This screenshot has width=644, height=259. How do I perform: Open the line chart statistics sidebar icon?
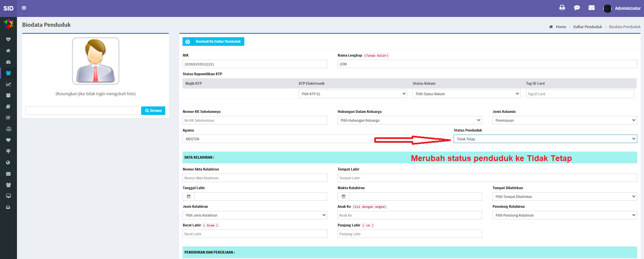click(x=8, y=84)
